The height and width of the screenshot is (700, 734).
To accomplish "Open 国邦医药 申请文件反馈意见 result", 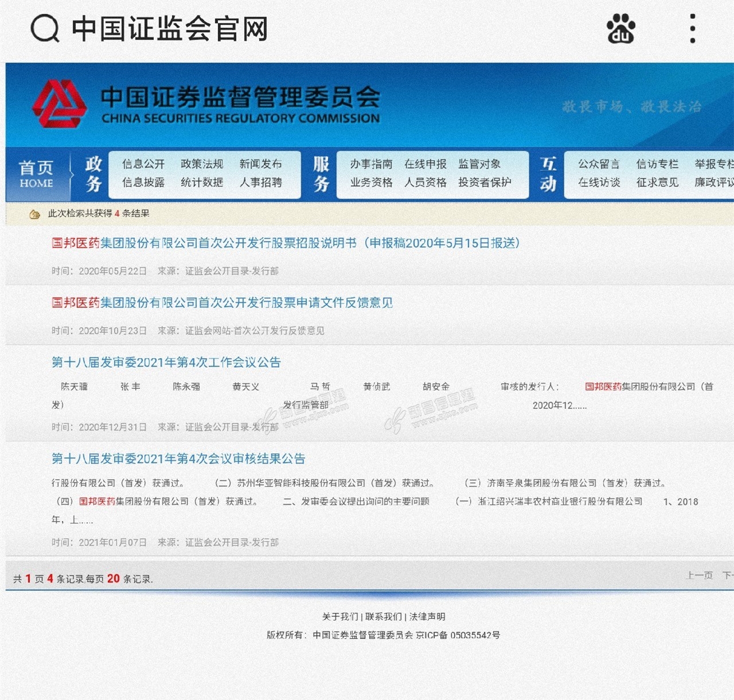I will (x=222, y=303).
